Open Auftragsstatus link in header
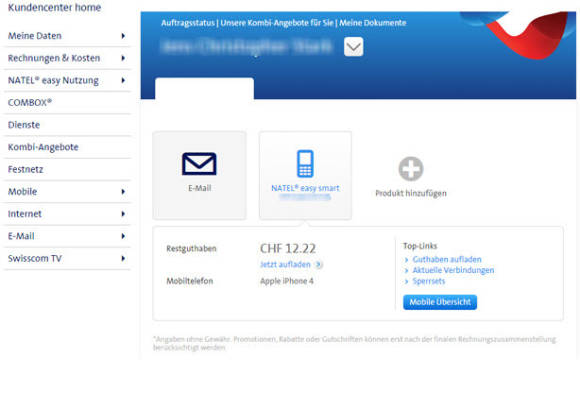580x393 pixels. coord(188,23)
